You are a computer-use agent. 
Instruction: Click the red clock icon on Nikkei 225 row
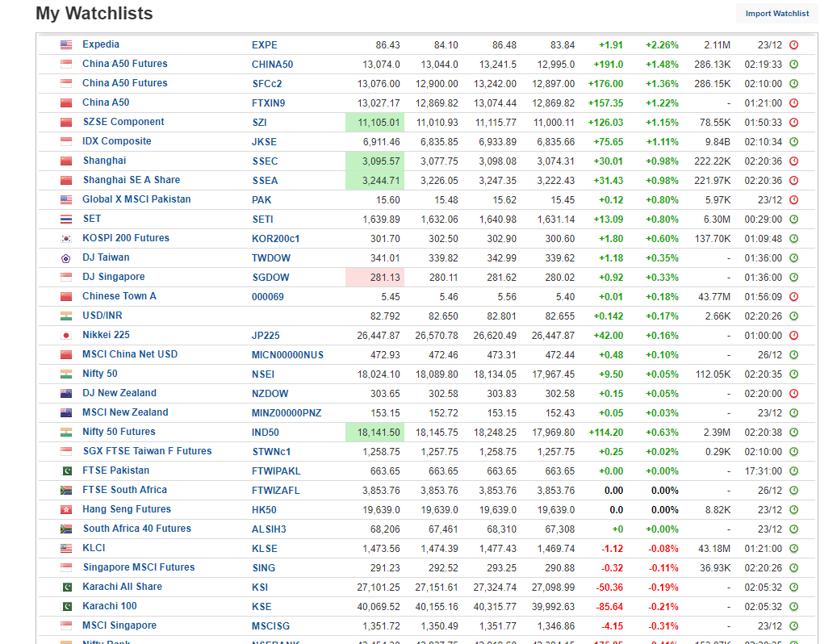(x=793, y=336)
